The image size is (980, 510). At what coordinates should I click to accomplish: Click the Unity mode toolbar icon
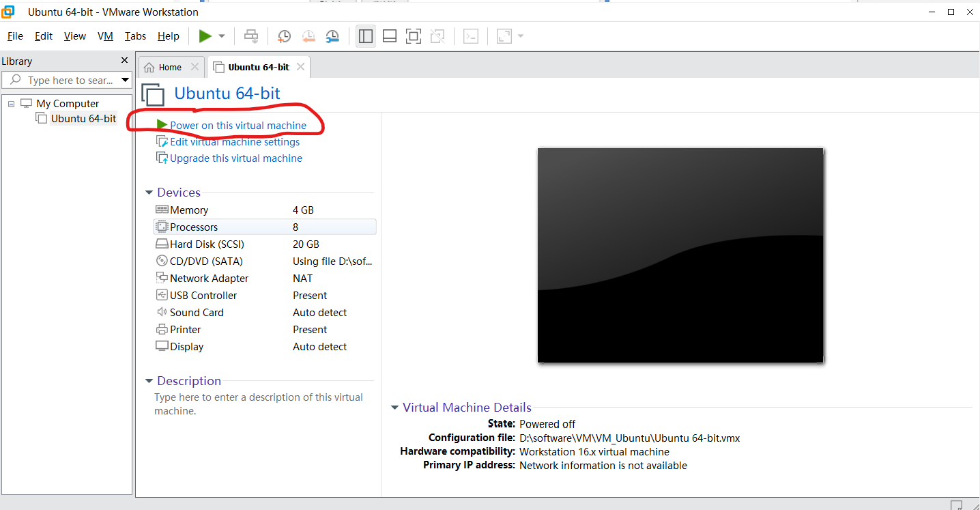click(437, 36)
